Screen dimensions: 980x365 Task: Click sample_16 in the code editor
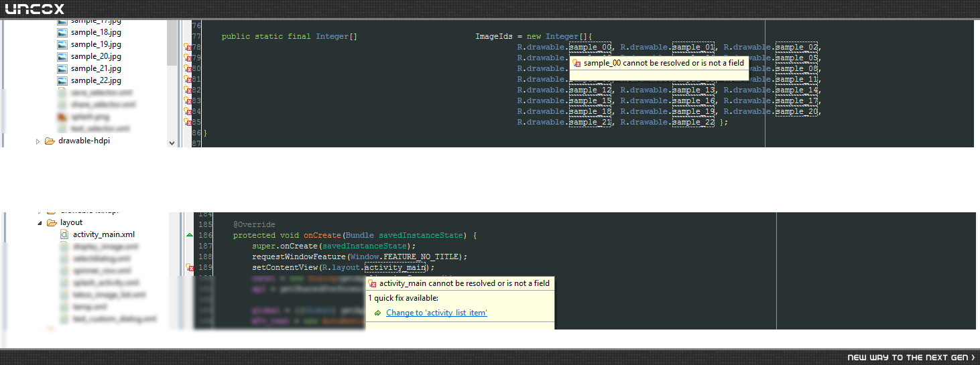pyautogui.click(x=694, y=101)
